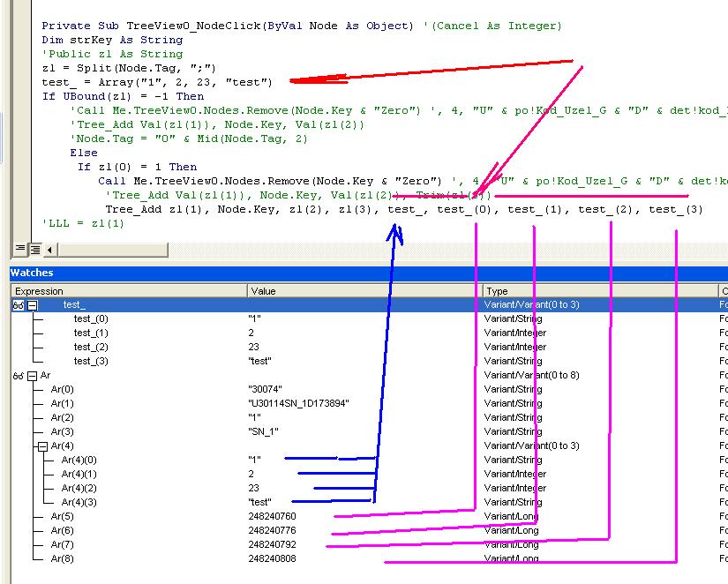Image resolution: width=728 pixels, height=584 pixels.
Task: Click value 248240808 of Ar(8)
Action: point(272,558)
